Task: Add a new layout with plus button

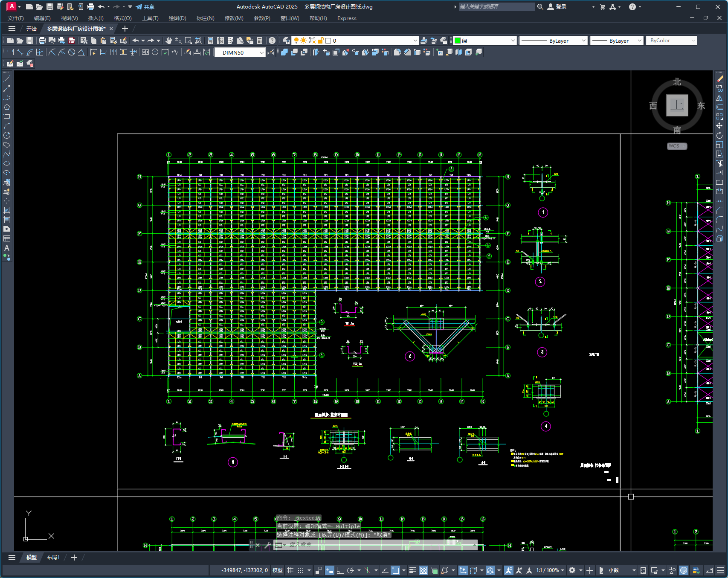Action: 74,558
